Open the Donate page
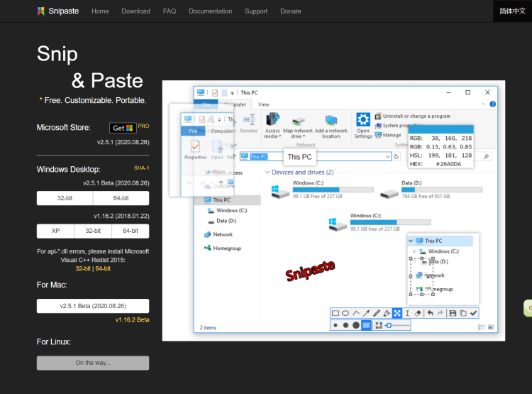This screenshot has height=394, width=532. click(x=290, y=11)
